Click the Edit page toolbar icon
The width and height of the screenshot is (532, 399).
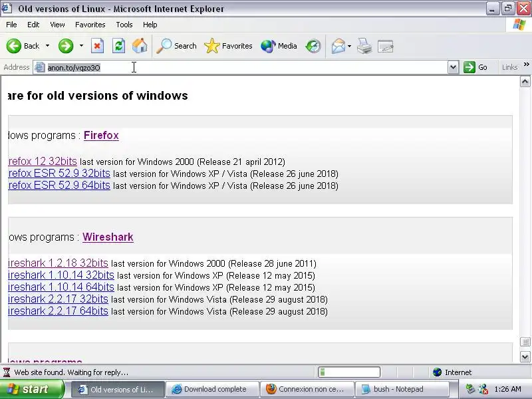click(386, 46)
